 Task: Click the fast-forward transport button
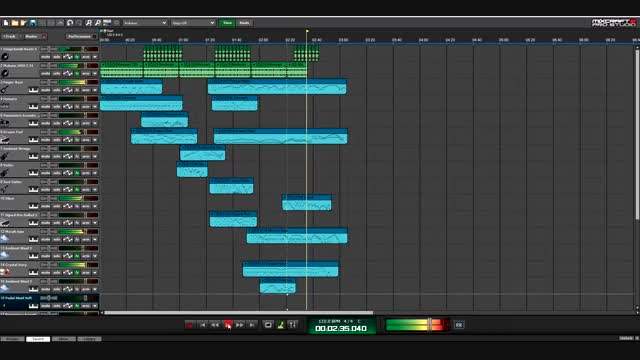[240, 325]
